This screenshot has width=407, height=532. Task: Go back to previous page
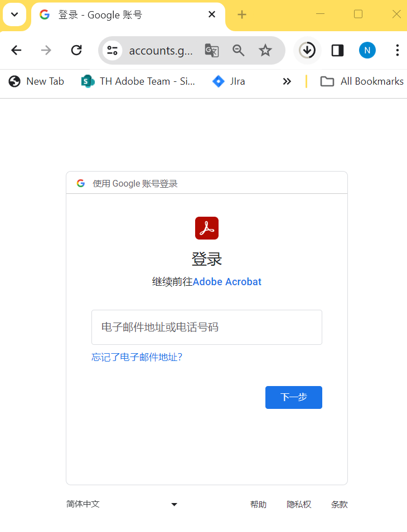pos(16,51)
